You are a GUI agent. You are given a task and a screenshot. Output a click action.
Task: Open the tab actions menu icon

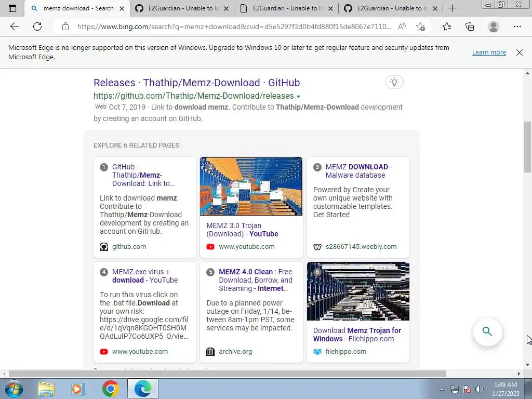(12, 8)
